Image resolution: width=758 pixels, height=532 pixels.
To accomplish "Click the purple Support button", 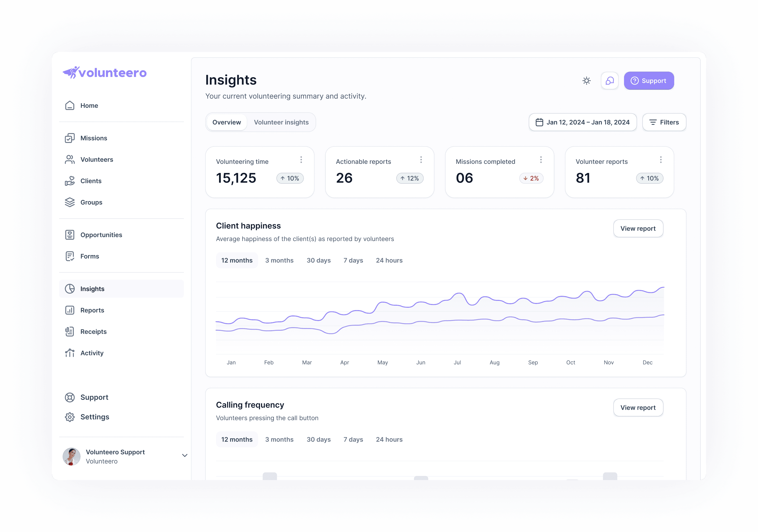I will click(x=648, y=81).
